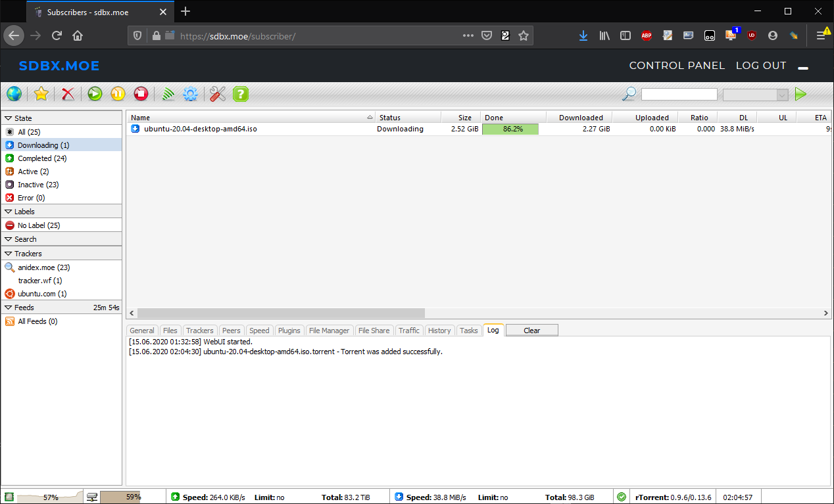Image resolution: width=834 pixels, height=504 pixels.
Task: Open a new browser tab with plus button
Action: pos(185,11)
